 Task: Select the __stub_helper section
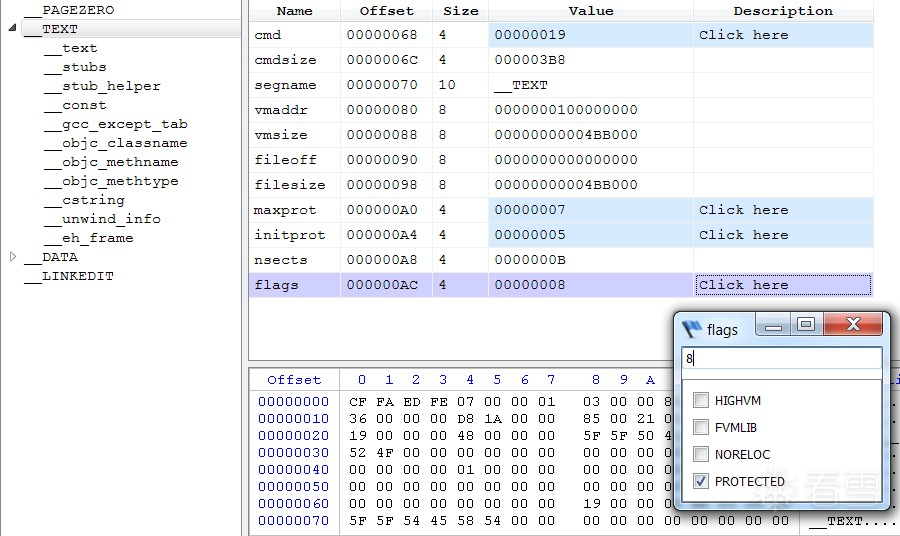pos(103,86)
